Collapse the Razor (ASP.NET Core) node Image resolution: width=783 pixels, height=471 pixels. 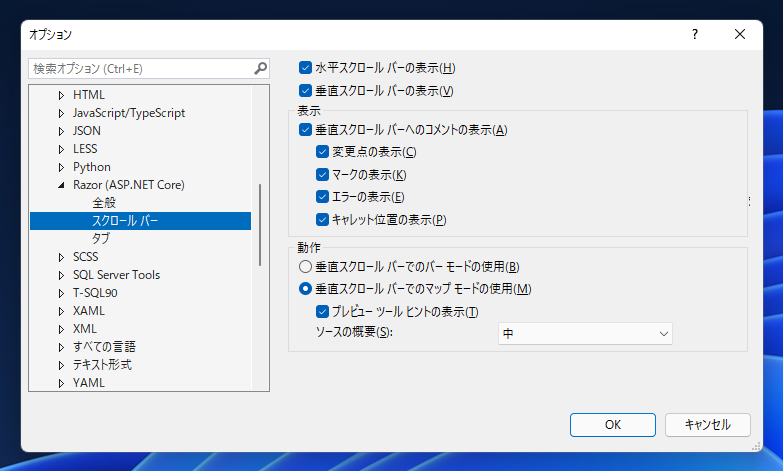[61, 185]
